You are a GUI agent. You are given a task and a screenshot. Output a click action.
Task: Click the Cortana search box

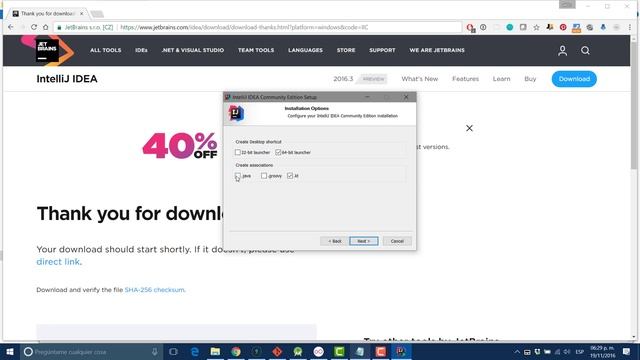tap(92, 351)
